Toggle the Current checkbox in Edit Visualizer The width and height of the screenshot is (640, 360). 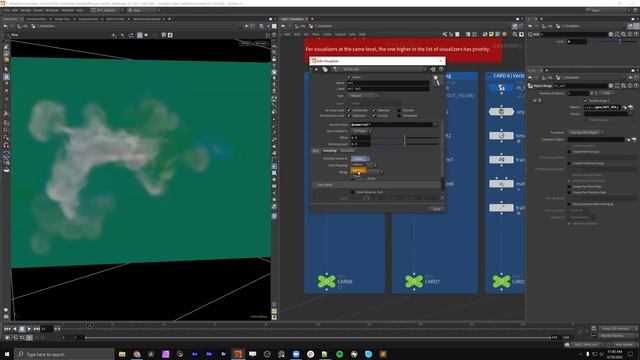[374, 116]
